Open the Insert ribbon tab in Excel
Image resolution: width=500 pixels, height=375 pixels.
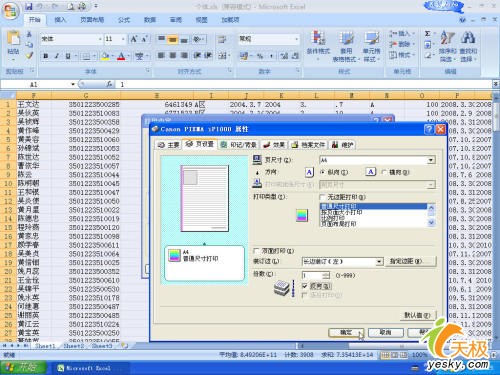[60, 20]
